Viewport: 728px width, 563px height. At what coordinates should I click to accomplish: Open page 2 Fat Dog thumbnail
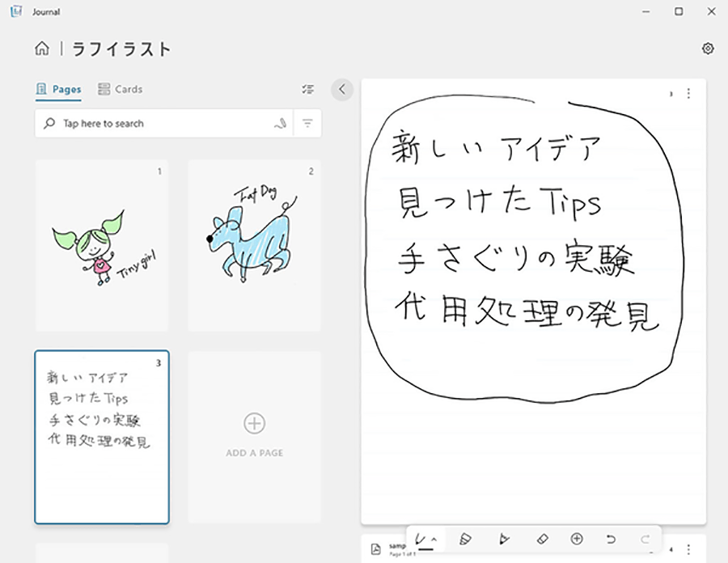[255, 246]
